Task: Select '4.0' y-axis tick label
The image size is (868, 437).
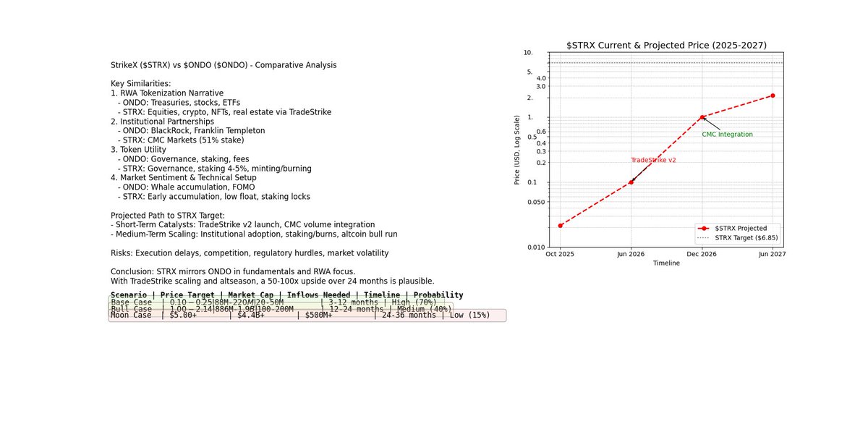Action: pyautogui.click(x=540, y=78)
